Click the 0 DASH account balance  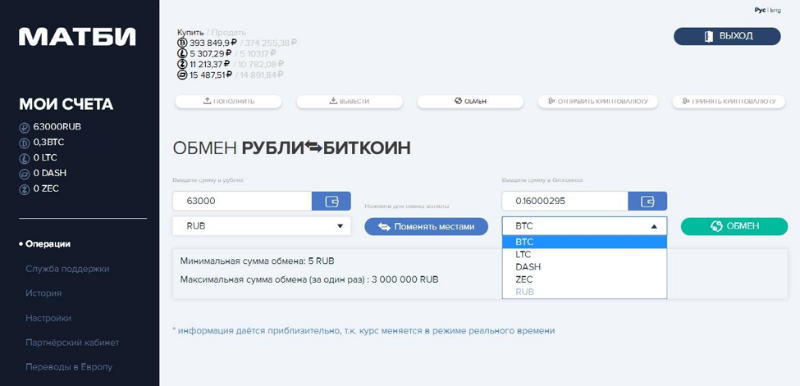[x=49, y=173]
